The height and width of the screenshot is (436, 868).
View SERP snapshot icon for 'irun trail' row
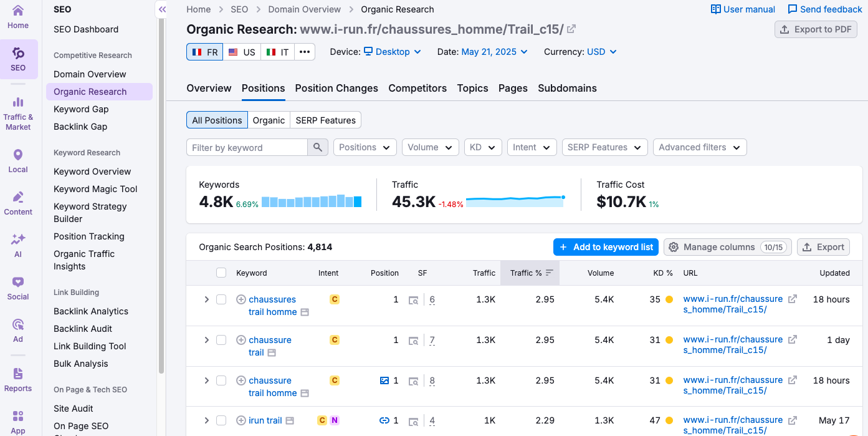(x=413, y=421)
